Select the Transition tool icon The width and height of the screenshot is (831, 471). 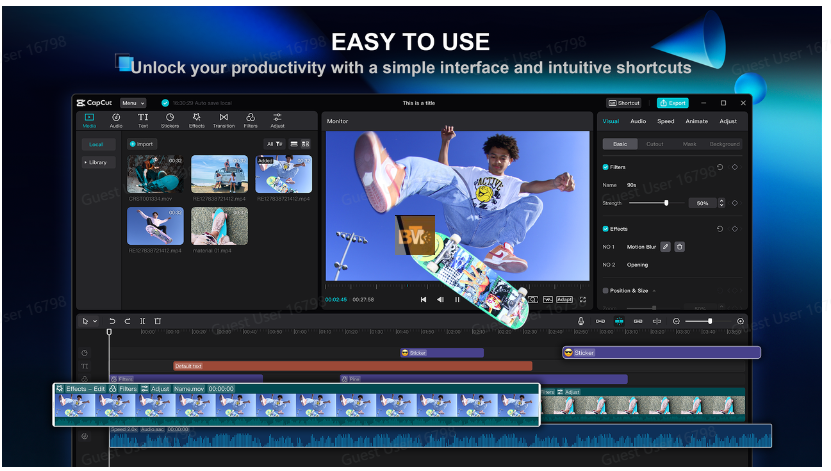click(x=223, y=120)
